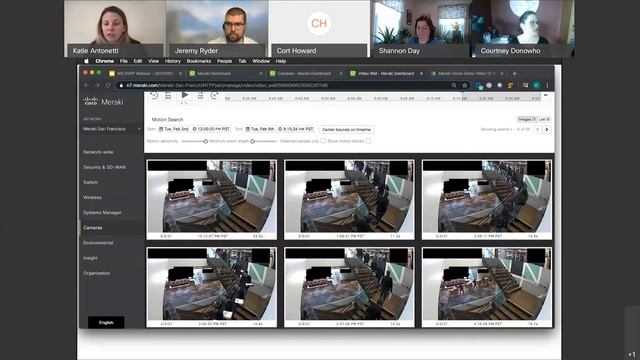The image size is (640, 360).
Task: Open the Apple menu
Action: pos(86,61)
